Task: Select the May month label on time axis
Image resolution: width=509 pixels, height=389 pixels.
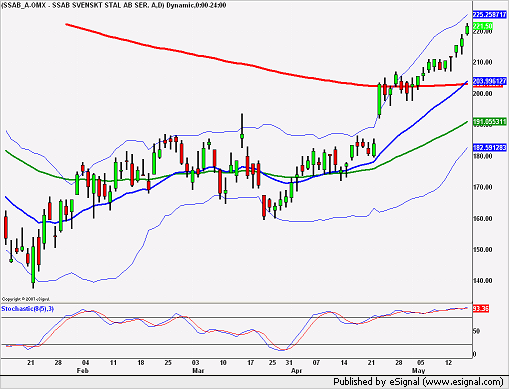Action: pyautogui.click(x=418, y=370)
